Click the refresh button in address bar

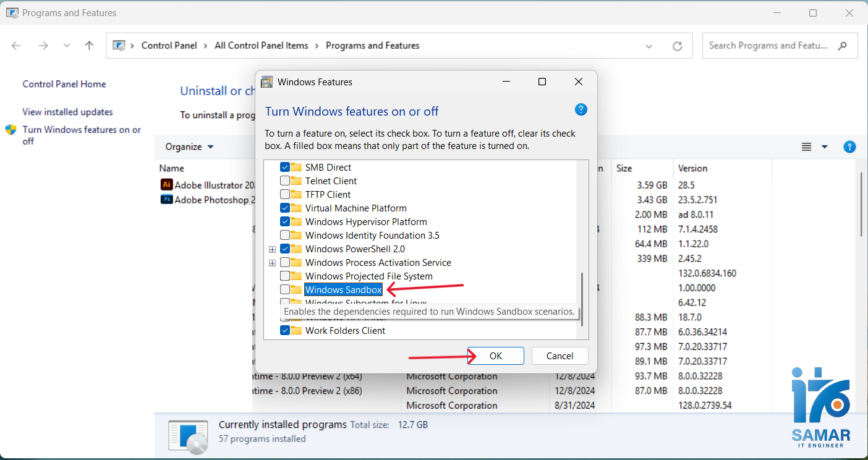point(678,46)
